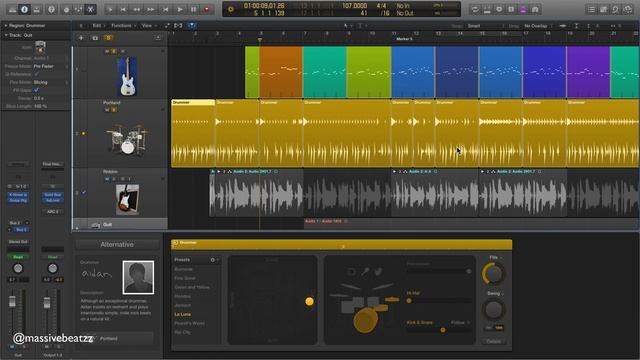Select the first highlighted Drummer region
640x360 pixels.
coord(193,133)
